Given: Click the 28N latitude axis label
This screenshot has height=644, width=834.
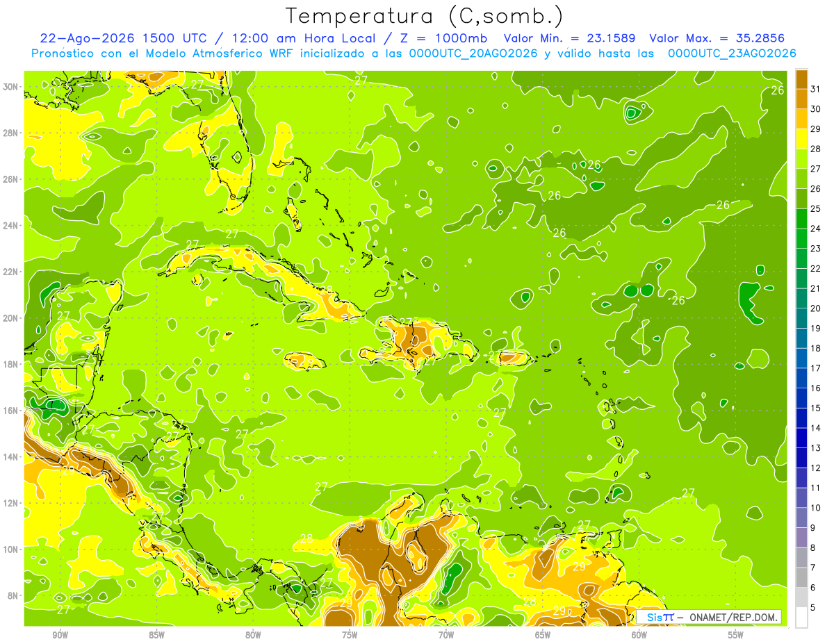Looking at the screenshot, I should (x=11, y=133).
